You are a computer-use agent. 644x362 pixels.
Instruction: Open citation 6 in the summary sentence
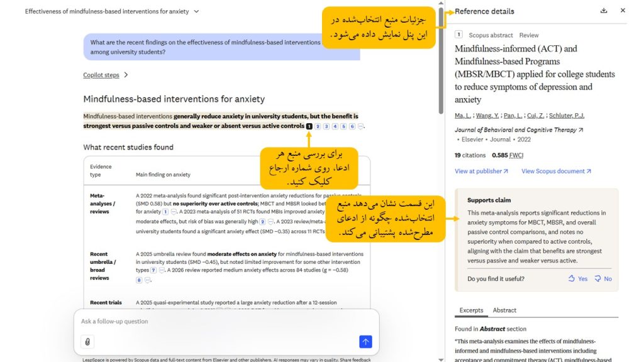(352, 126)
